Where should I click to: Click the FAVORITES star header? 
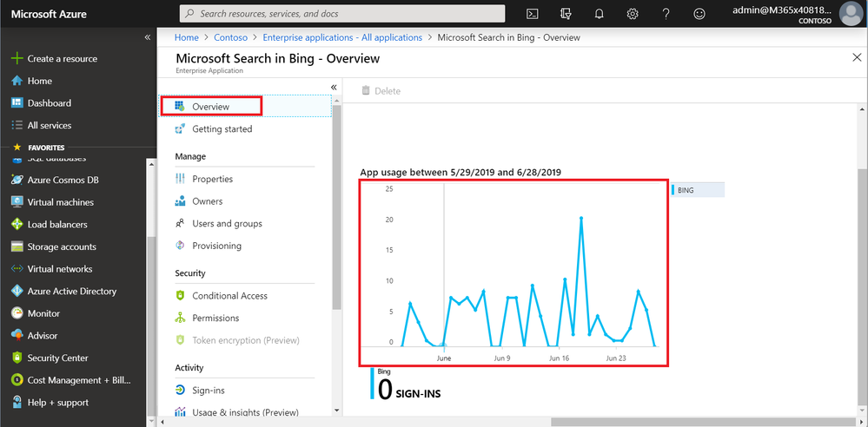tap(39, 148)
